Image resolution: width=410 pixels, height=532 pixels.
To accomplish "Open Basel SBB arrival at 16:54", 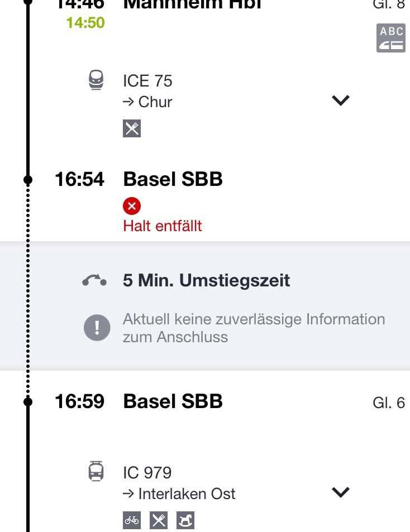I will point(173,179).
